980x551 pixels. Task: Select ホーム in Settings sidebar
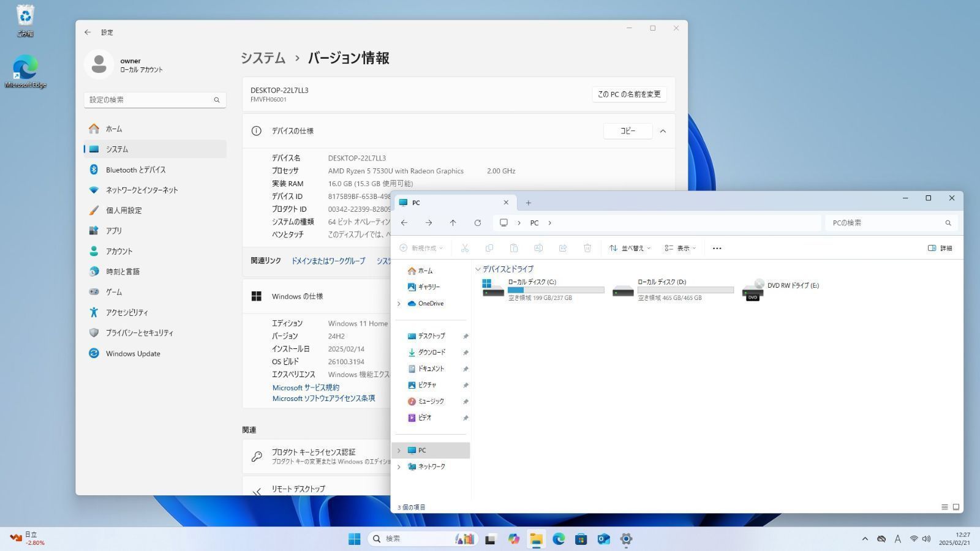point(155,129)
